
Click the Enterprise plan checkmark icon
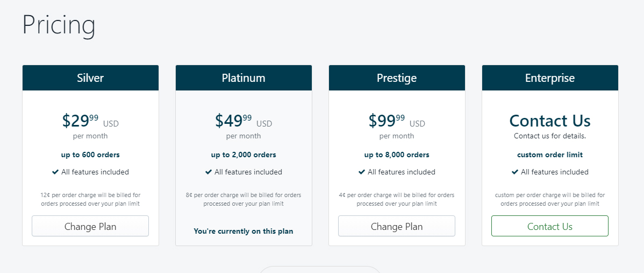515,172
